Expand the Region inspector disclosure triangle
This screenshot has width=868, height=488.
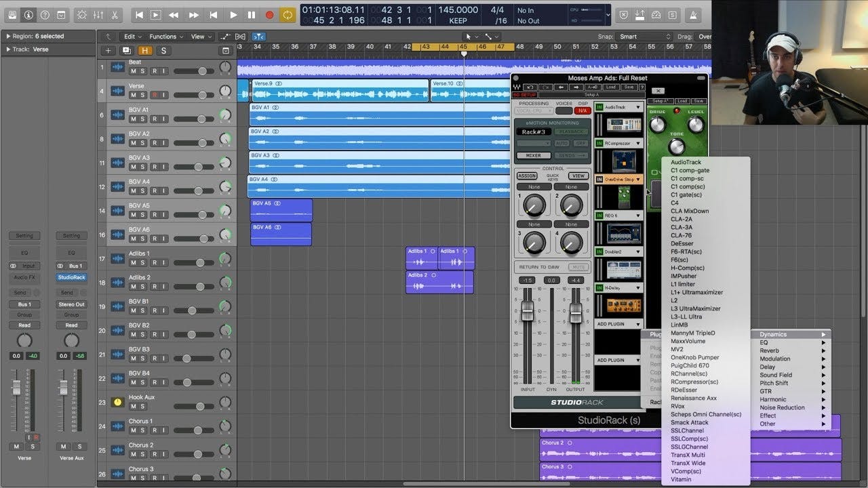pos(7,37)
